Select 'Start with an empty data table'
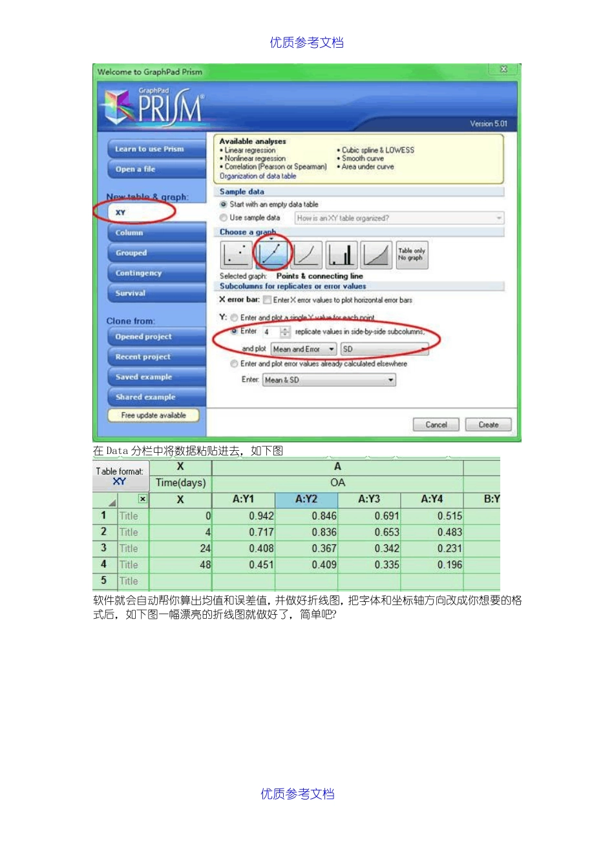 pyautogui.click(x=224, y=204)
